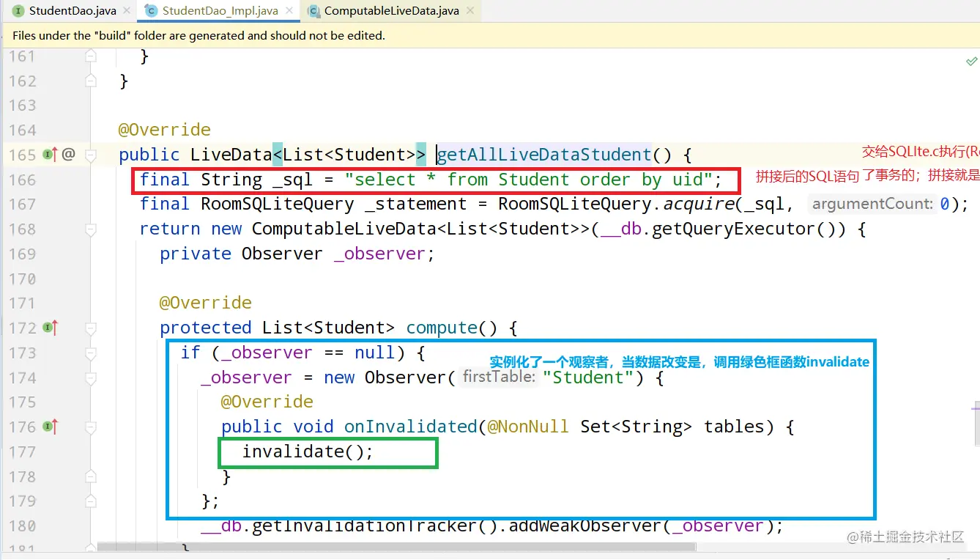This screenshot has height=560, width=980.
Task: Click the override gutter icon on line 172
Action: point(51,328)
